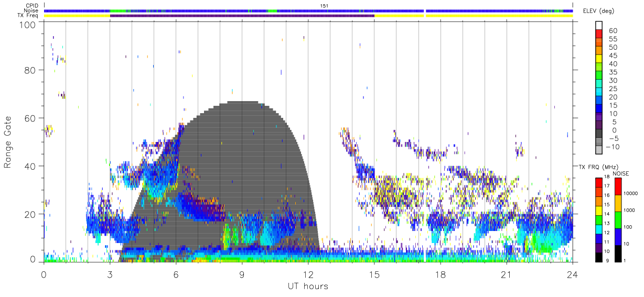Click the x-axis tick label "3"
This screenshot has width=644, height=297.
[x=110, y=275]
